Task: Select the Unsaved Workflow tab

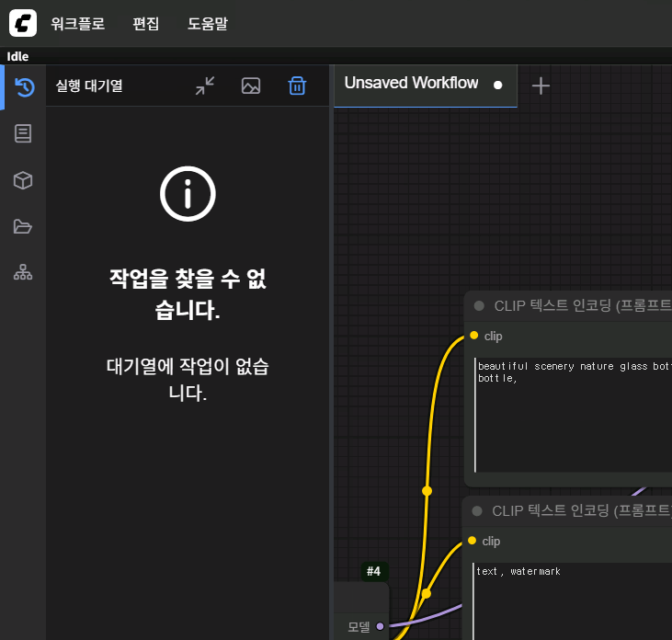Action: click(x=412, y=84)
